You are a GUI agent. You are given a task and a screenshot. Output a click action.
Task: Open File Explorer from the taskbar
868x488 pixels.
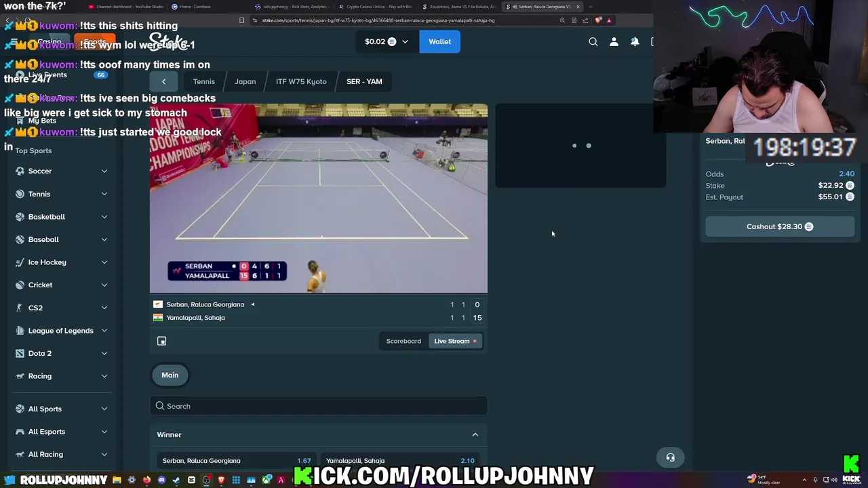(x=117, y=480)
